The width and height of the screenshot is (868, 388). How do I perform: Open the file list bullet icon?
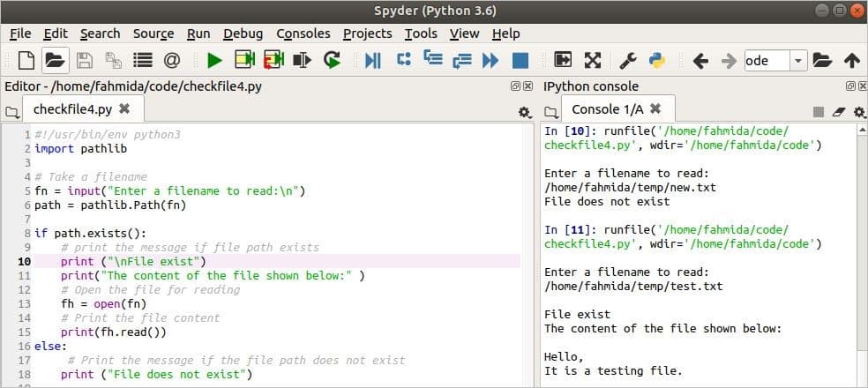coord(143,60)
